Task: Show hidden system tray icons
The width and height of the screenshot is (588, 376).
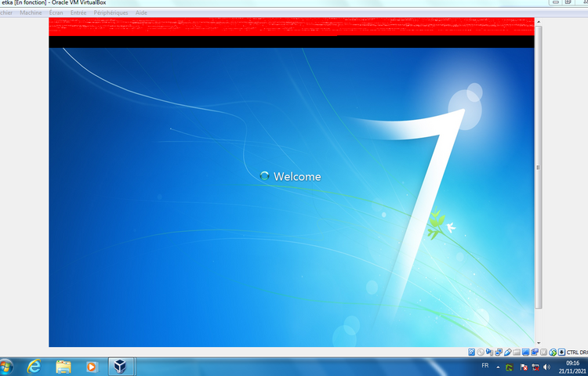Action: pos(498,367)
